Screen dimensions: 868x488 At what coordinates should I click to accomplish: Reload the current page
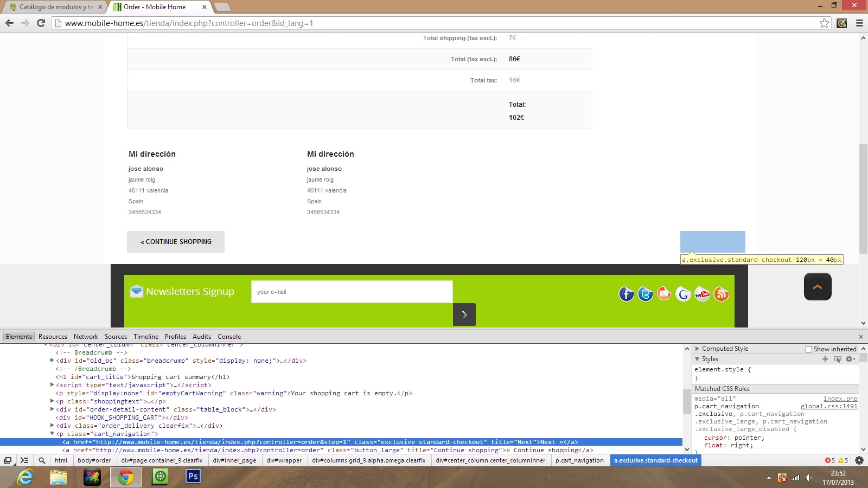click(41, 23)
